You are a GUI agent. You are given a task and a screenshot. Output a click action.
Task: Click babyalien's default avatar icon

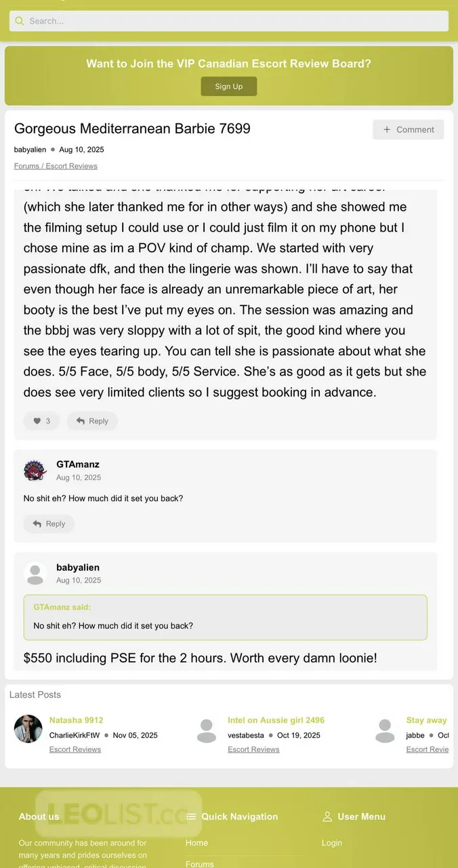[x=35, y=573]
